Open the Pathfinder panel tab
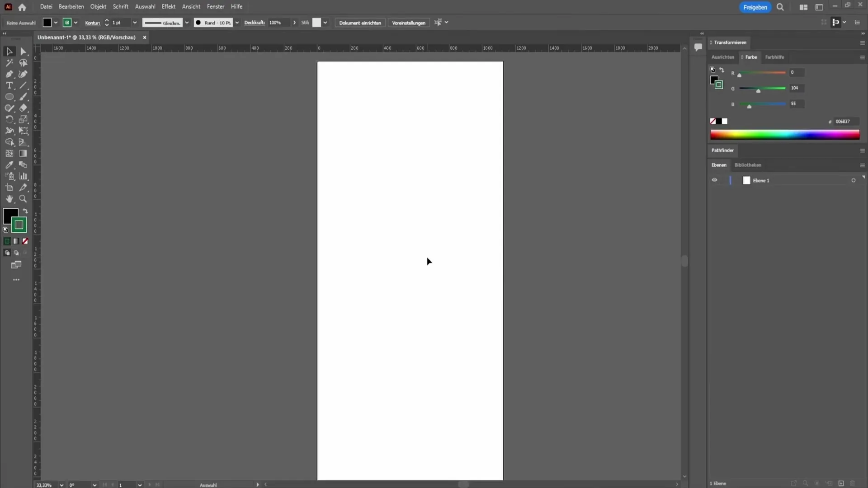 [x=722, y=150]
